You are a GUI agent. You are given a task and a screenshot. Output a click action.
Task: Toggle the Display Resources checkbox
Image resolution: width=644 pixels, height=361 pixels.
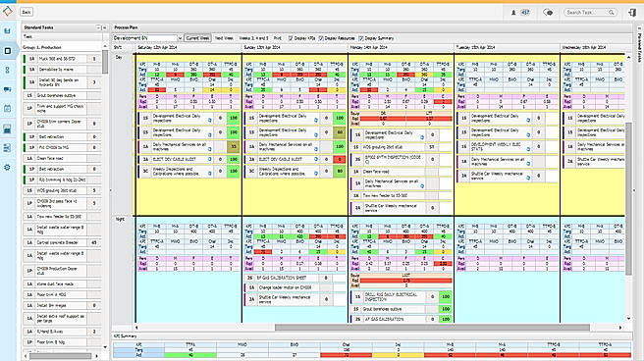coord(321,38)
